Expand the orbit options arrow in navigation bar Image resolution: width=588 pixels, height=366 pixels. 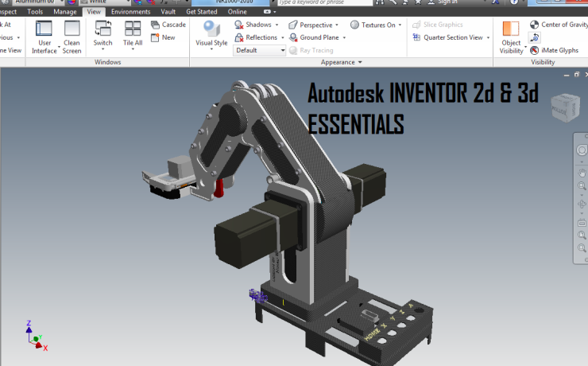(x=582, y=213)
